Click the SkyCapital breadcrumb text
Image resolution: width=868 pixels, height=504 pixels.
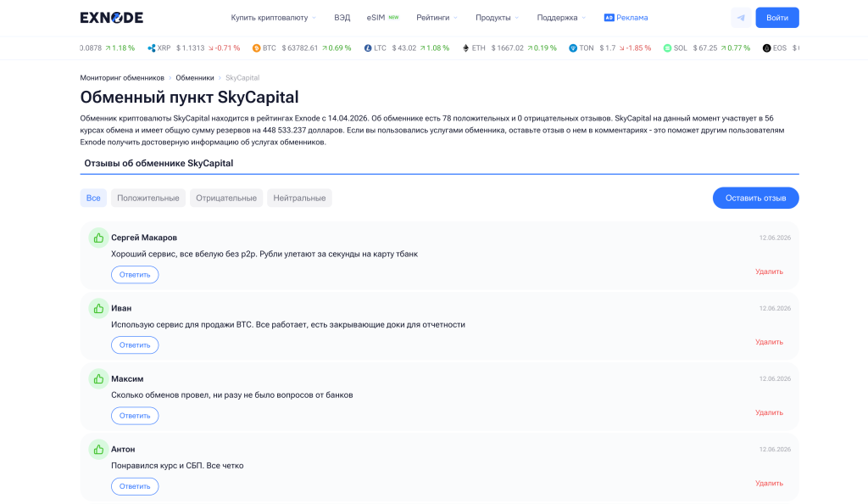242,77
